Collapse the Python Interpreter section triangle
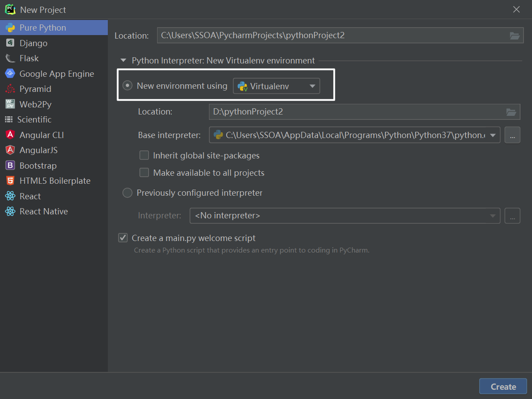The image size is (532, 399). tap(123, 61)
